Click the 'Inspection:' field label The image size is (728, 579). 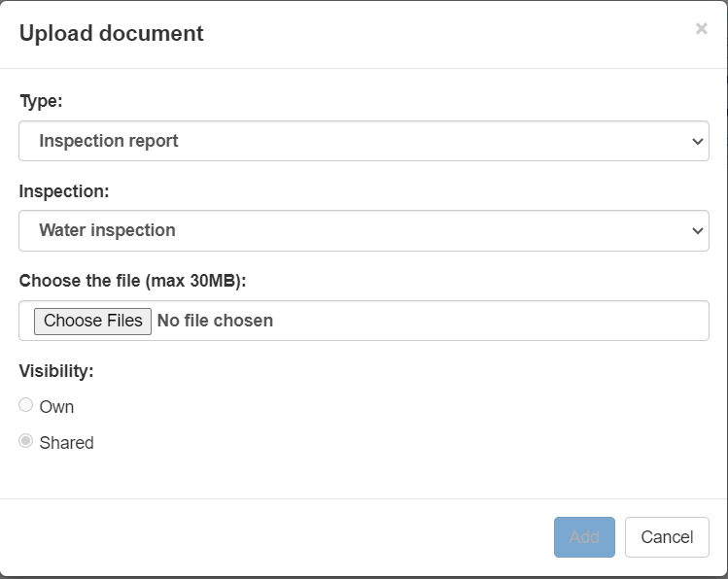[x=64, y=191]
